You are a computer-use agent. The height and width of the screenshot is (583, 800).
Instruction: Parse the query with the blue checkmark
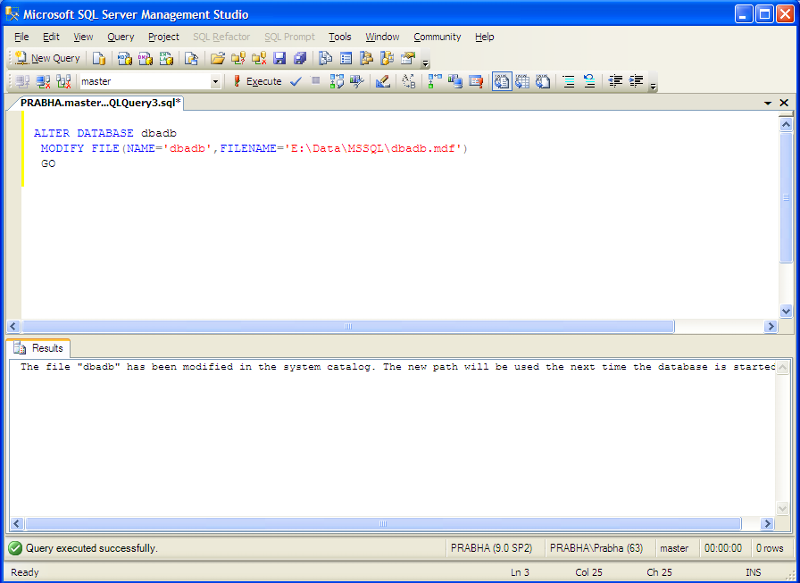tap(295, 81)
